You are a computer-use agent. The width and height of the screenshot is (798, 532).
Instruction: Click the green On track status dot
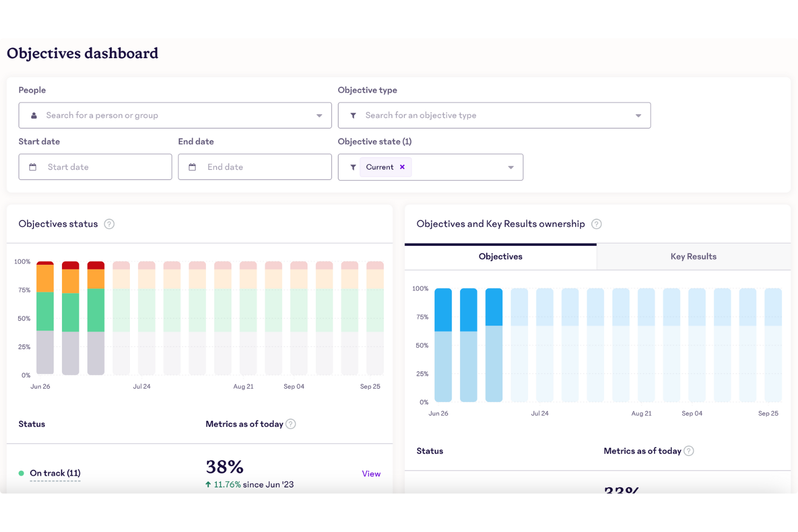click(20, 473)
